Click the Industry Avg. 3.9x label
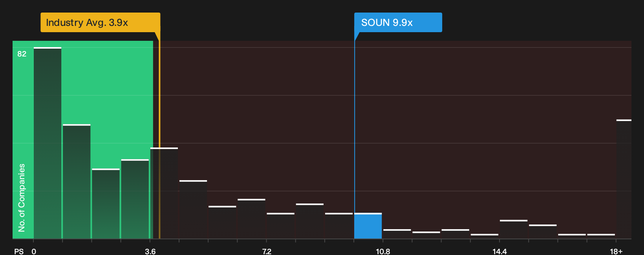The height and width of the screenshot is (255, 644). click(100, 22)
